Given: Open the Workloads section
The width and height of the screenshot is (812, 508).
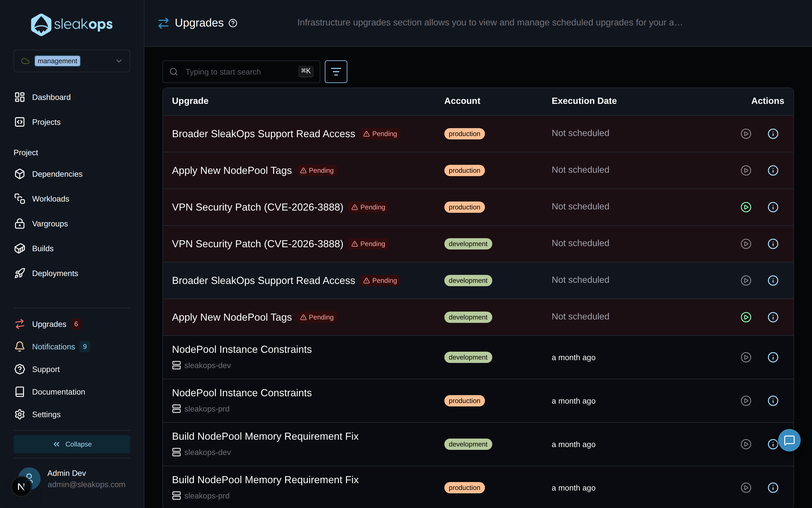Looking at the screenshot, I should coord(42,199).
